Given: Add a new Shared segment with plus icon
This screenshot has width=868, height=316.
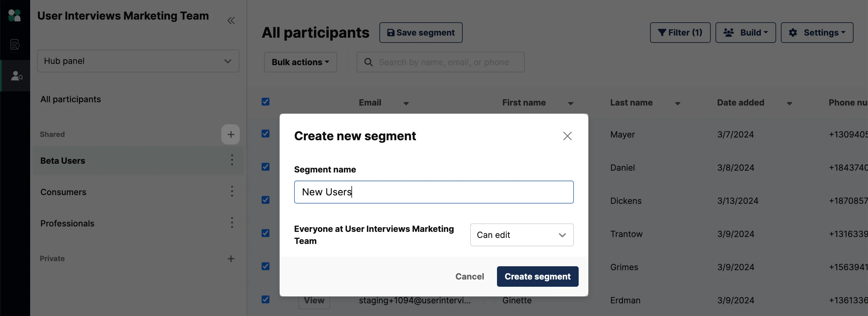Looking at the screenshot, I should [x=231, y=134].
